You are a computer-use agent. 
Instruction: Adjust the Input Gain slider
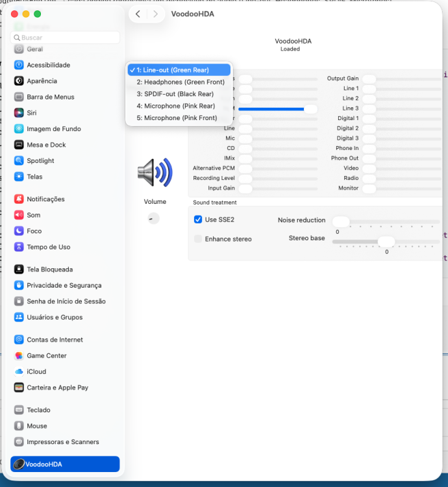[x=278, y=188]
